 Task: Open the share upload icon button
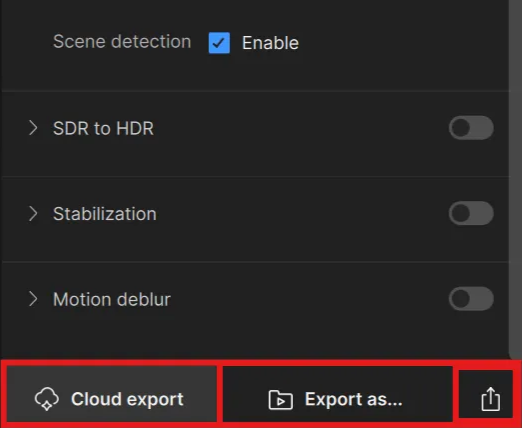[490, 399]
